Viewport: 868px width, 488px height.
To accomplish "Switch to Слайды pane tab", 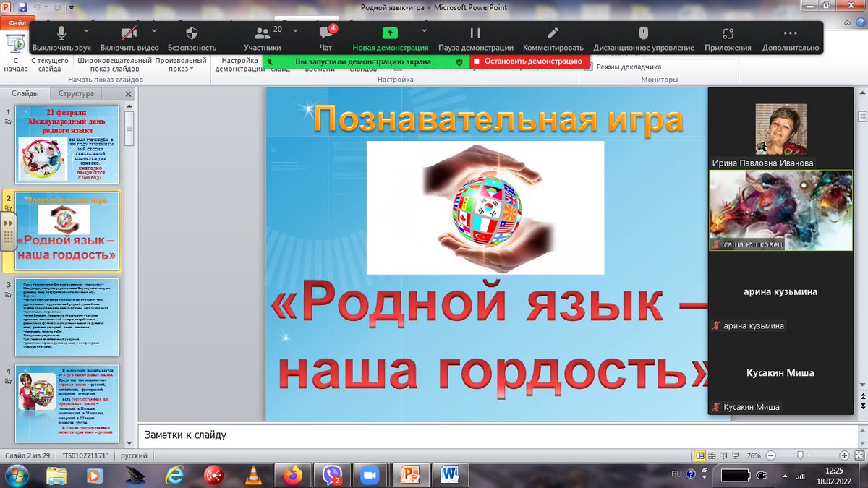I will click(25, 93).
